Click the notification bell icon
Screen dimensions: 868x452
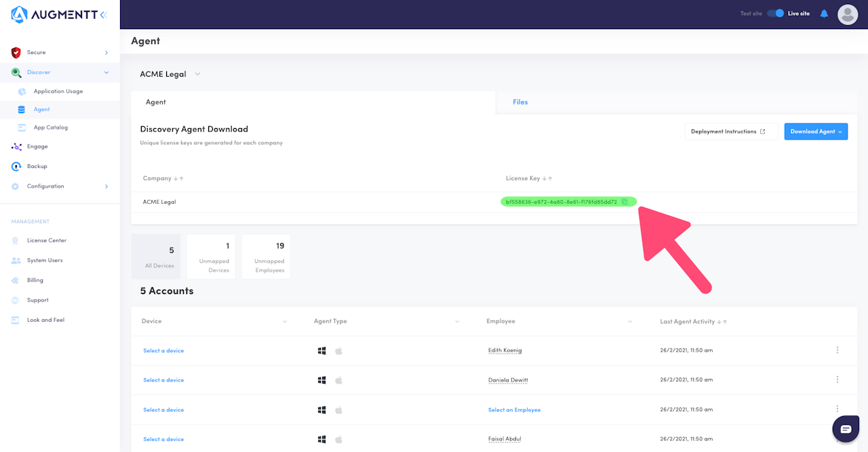point(824,14)
